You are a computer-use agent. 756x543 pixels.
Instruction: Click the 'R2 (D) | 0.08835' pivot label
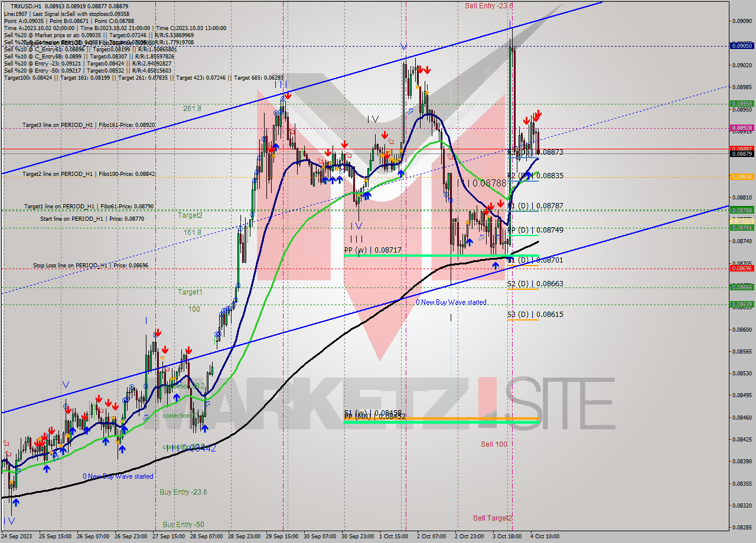tap(535, 176)
